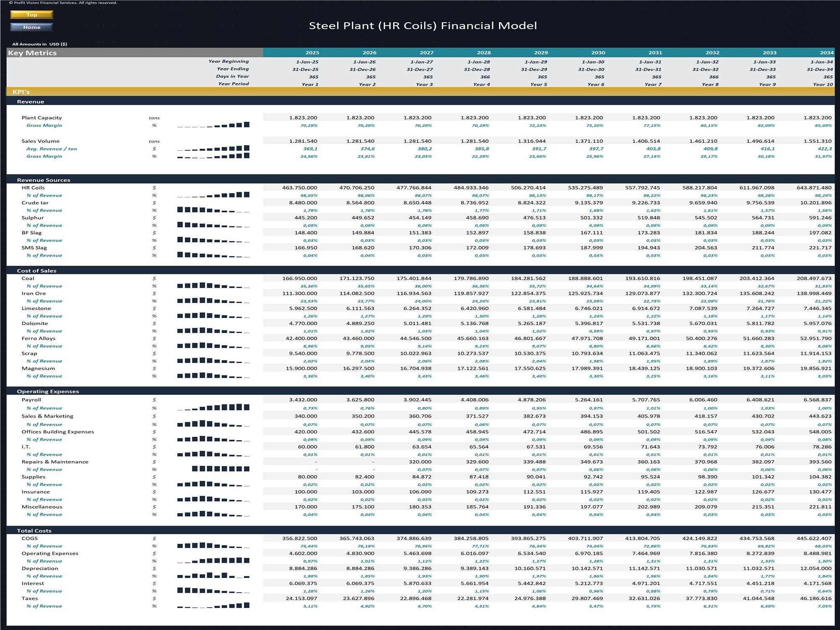Select the Avg. Revenue / ton sparkline

213,149
